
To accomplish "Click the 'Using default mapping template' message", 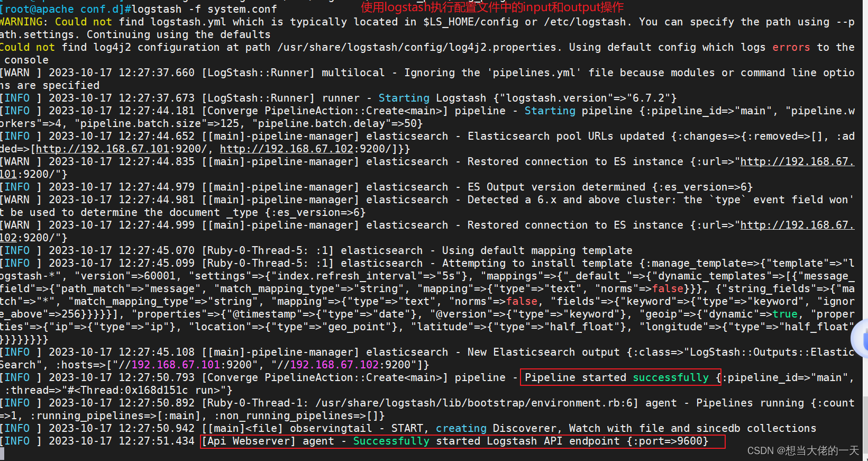I will 537,250.
